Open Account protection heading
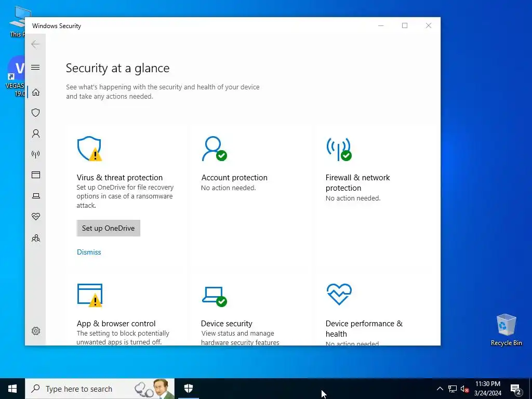This screenshot has height=399, width=532. 234,178
